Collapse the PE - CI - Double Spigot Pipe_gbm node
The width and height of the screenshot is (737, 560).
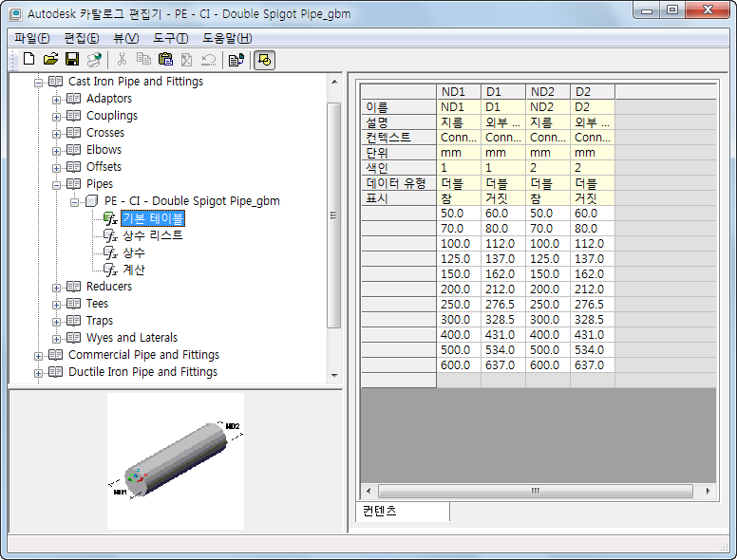[74, 202]
